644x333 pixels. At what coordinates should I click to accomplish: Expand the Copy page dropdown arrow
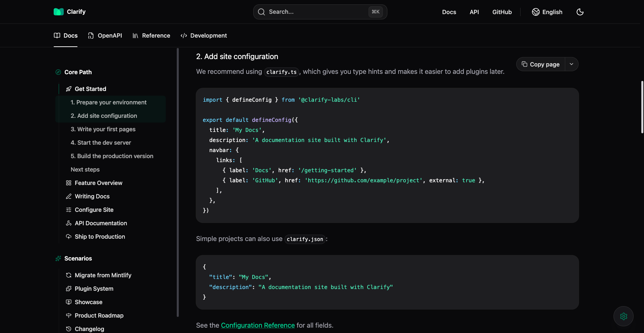pyautogui.click(x=572, y=64)
